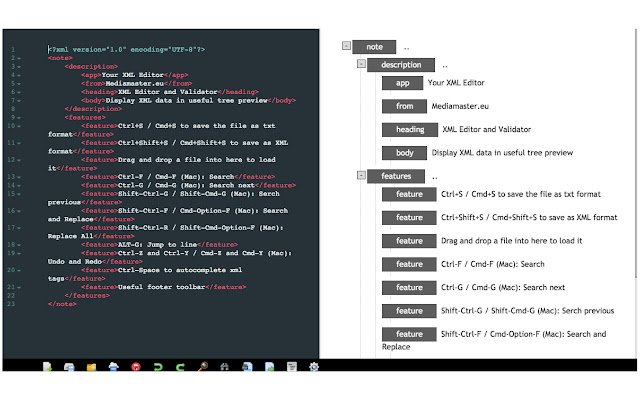Click the document icon with green arrow
Screen dimensions: 640x400
pos(269,367)
